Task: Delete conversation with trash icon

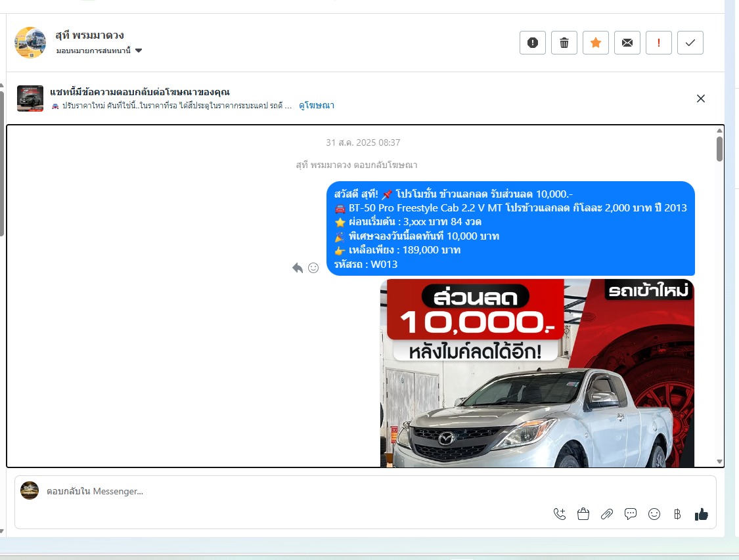Action: [564, 43]
